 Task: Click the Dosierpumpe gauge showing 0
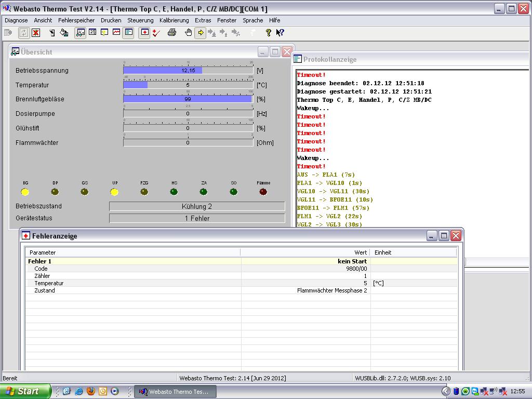(x=188, y=114)
